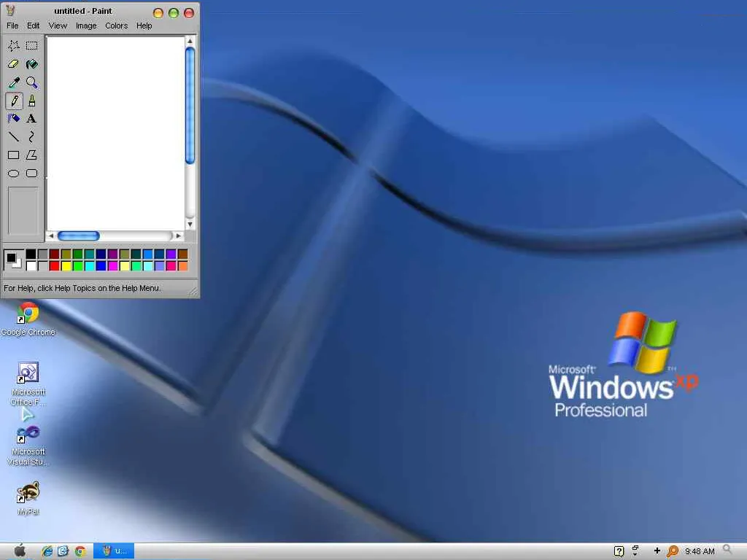Click the Paint window resize grip
Viewport: 747px width, 560px height.
point(193,292)
